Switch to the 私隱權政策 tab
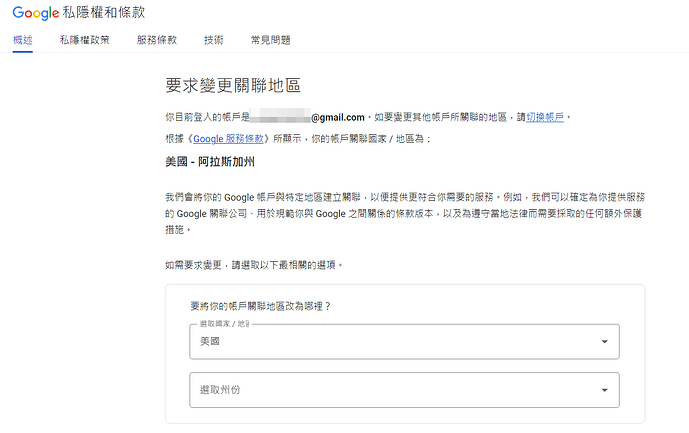689x433 pixels. click(84, 40)
